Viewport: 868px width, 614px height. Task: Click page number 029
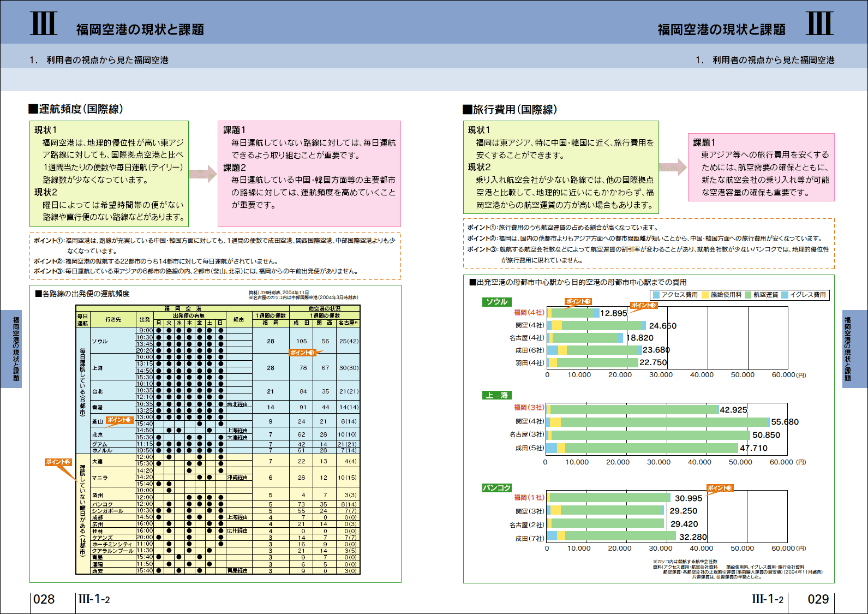[818, 599]
